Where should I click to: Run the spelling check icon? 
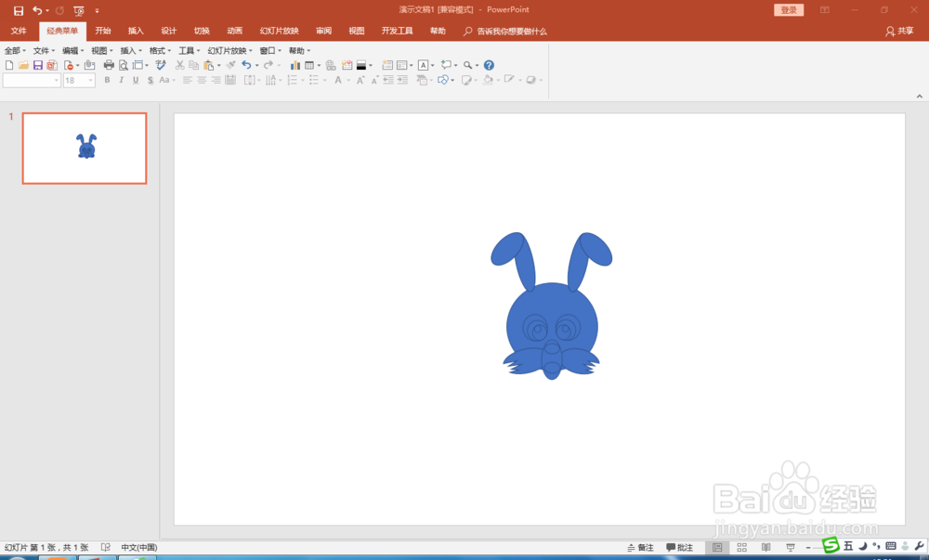pos(161,65)
